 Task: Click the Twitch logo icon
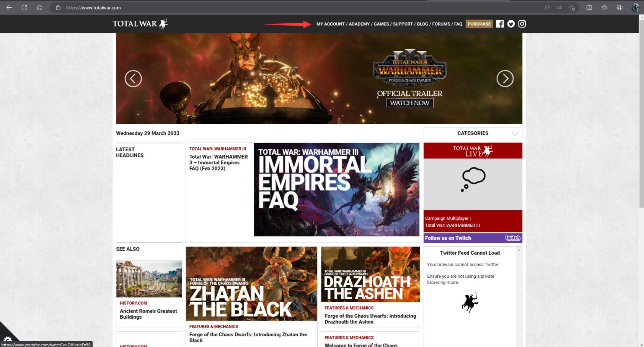(513, 238)
